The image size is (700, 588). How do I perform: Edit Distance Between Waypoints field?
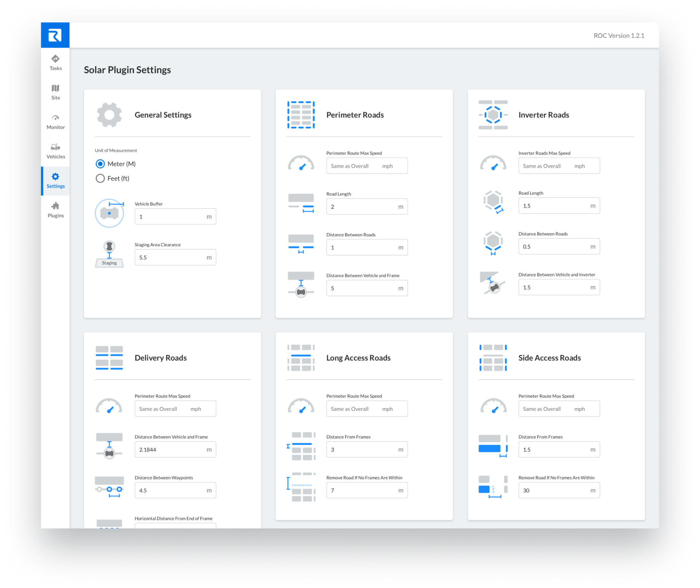[x=175, y=490]
